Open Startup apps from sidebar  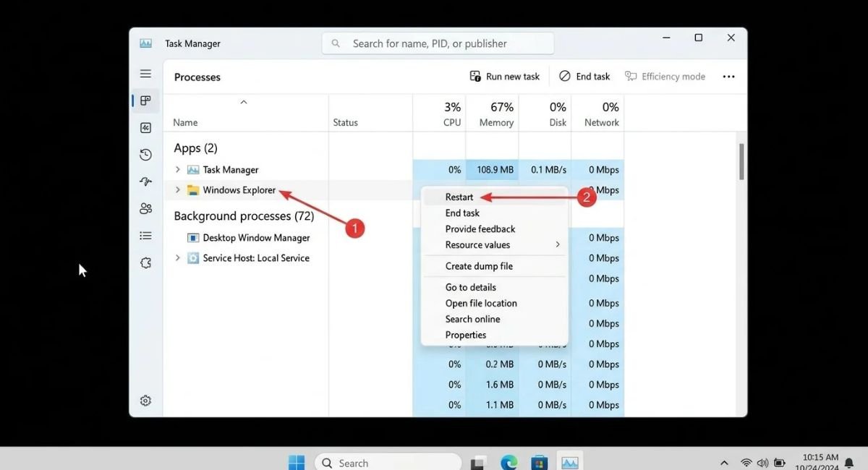coord(145,181)
